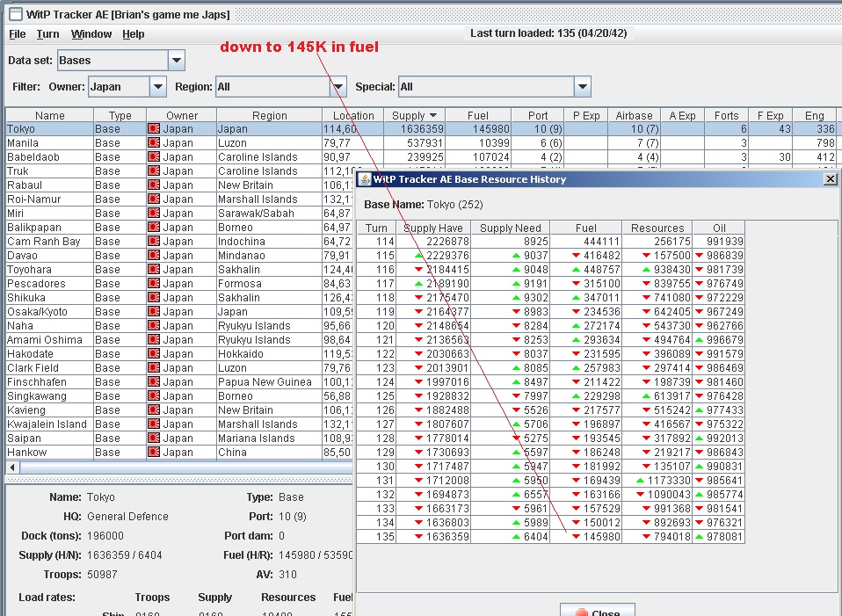This screenshot has height=616, width=842.
Task: Click the Close button at dialog bottom
Action: [x=597, y=611]
